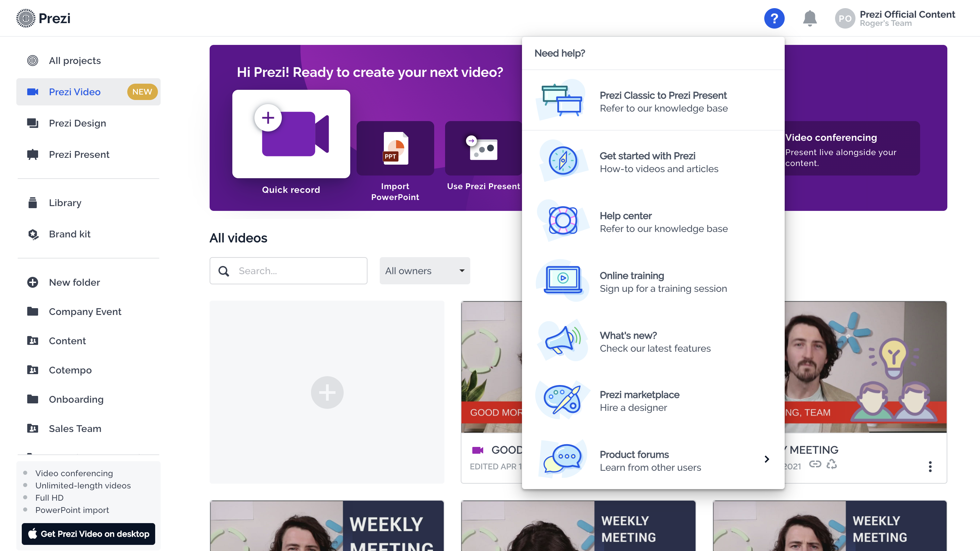Click the empty new video plus tile
The image size is (980, 551).
pyautogui.click(x=327, y=392)
